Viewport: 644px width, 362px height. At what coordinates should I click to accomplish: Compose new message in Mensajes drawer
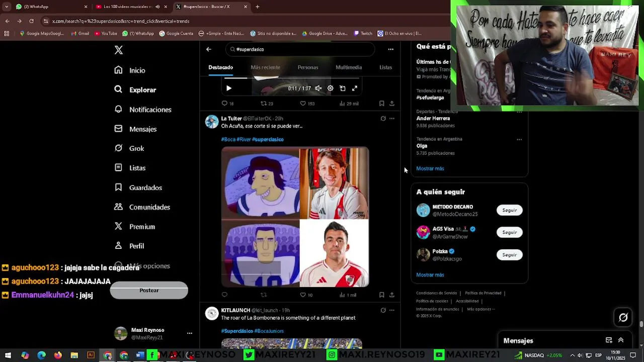coord(609,340)
